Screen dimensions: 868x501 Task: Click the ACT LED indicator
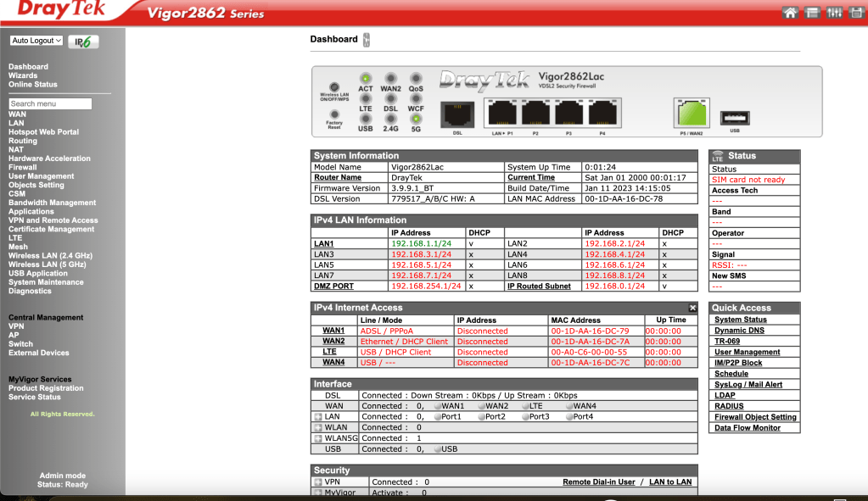[x=366, y=78]
